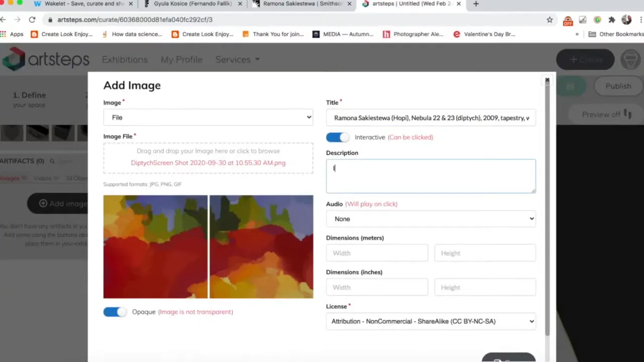Toggle the Interactive switch
The height and width of the screenshot is (362, 644).
click(338, 137)
